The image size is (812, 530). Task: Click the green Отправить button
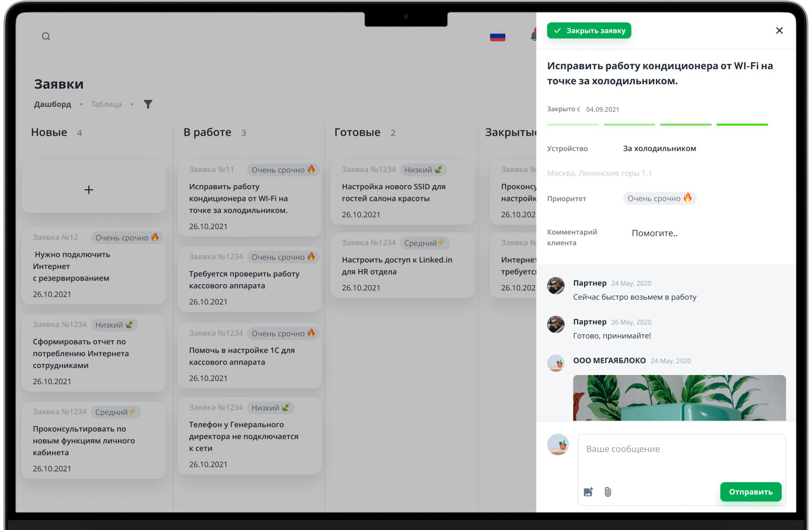point(750,492)
